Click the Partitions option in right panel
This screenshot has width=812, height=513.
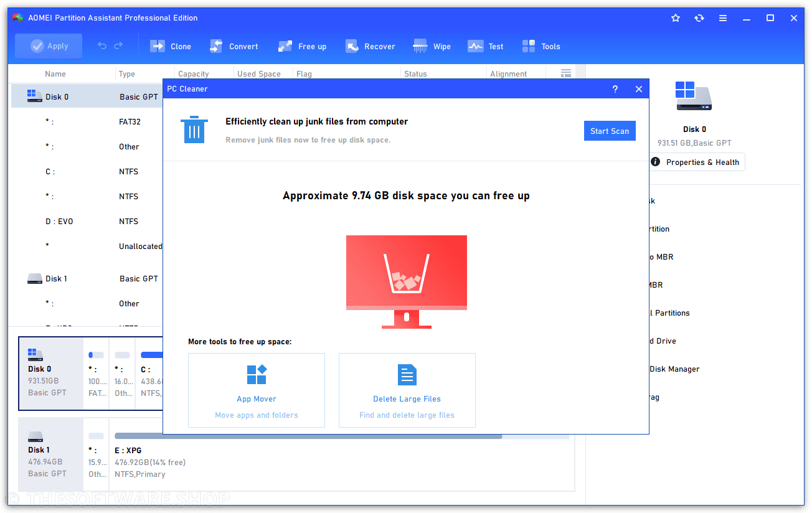coord(669,313)
